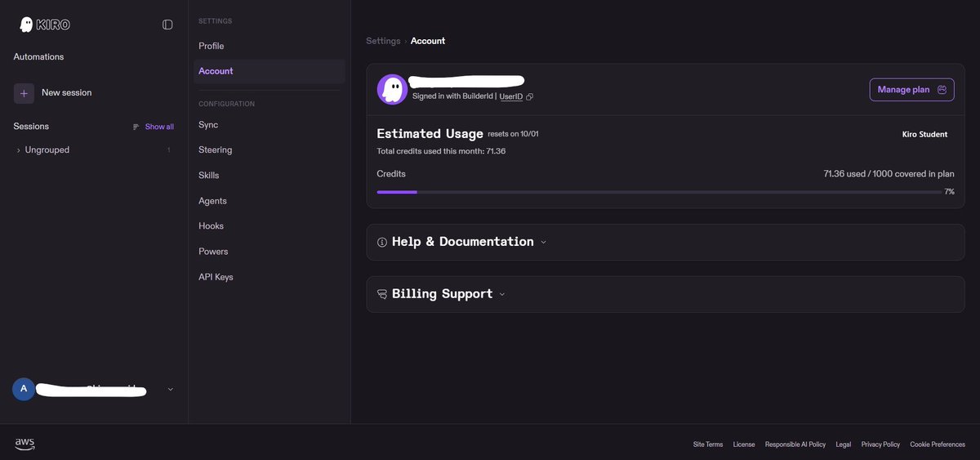
Task: Open Cookie Preferences in the footer
Action: [x=938, y=444]
